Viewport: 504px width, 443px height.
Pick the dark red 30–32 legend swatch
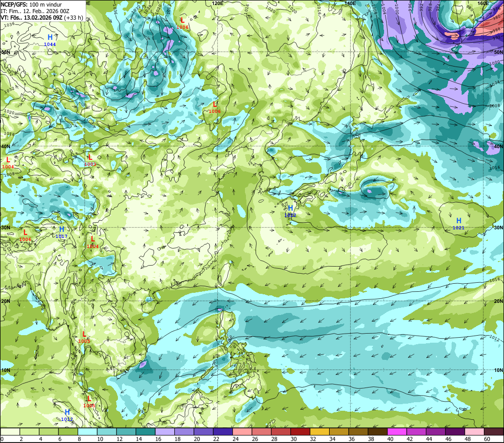pos(300,432)
